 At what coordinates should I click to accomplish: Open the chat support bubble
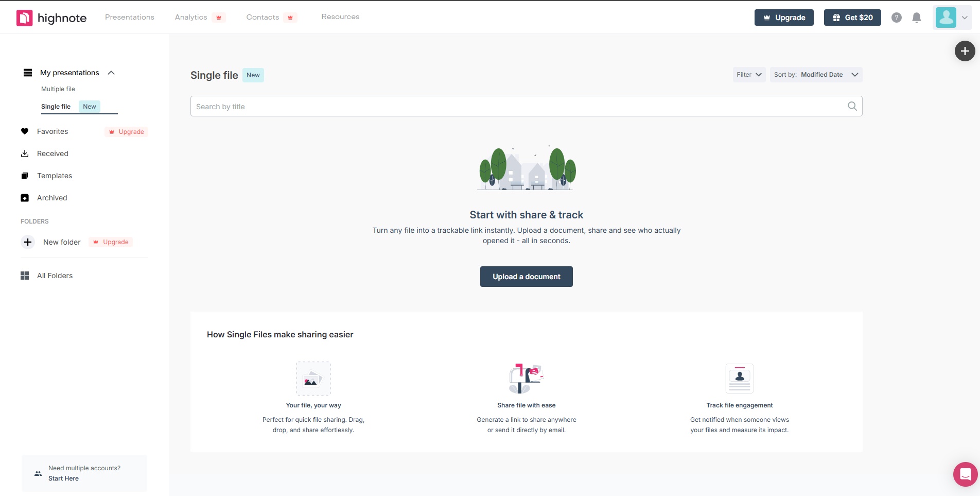pyautogui.click(x=965, y=474)
